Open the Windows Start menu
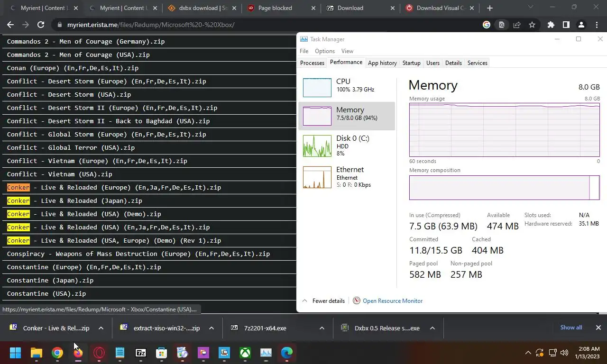Screen dimensions: 607x364 tap(15, 353)
